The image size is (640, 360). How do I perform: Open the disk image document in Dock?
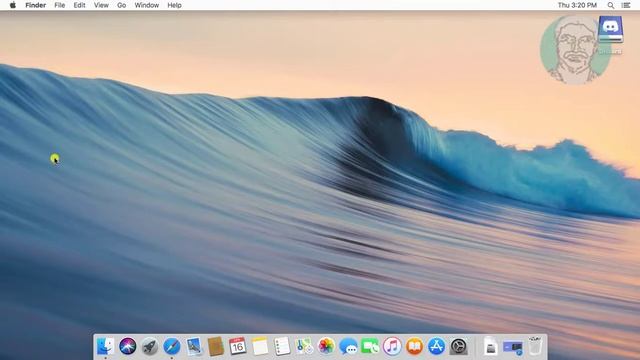click(491, 347)
